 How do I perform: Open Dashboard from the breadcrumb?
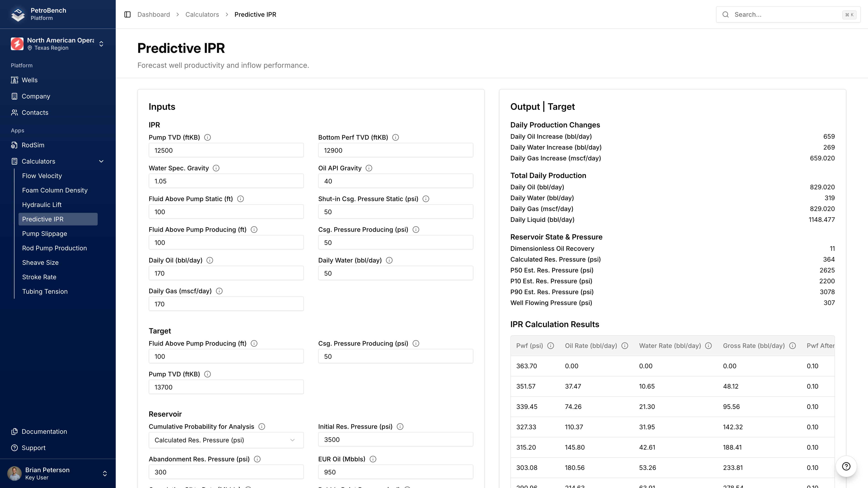pyautogui.click(x=154, y=14)
